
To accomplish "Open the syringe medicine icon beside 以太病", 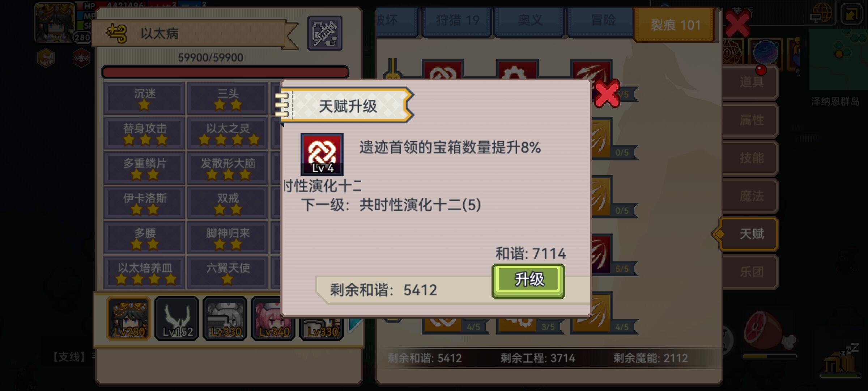I will [x=324, y=33].
